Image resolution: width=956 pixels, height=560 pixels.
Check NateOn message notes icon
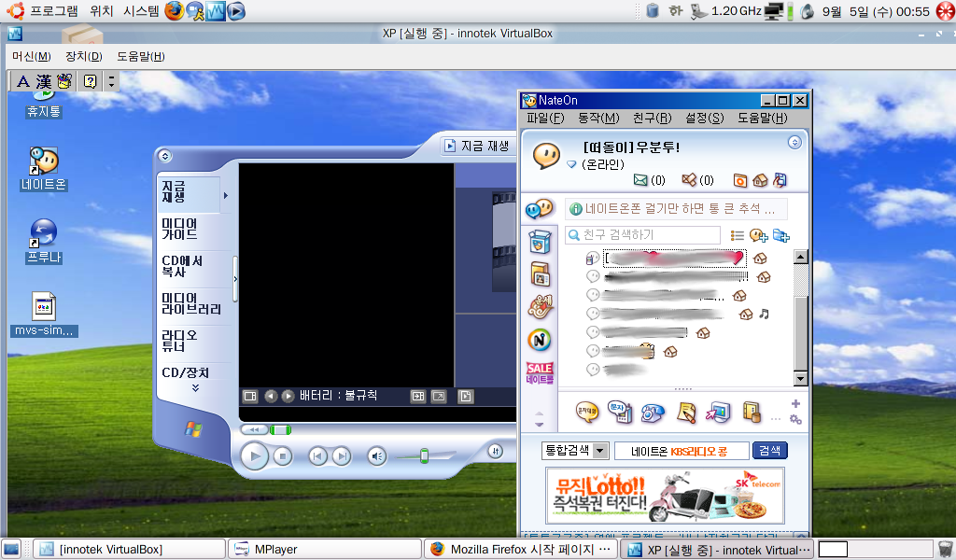point(689,180)
